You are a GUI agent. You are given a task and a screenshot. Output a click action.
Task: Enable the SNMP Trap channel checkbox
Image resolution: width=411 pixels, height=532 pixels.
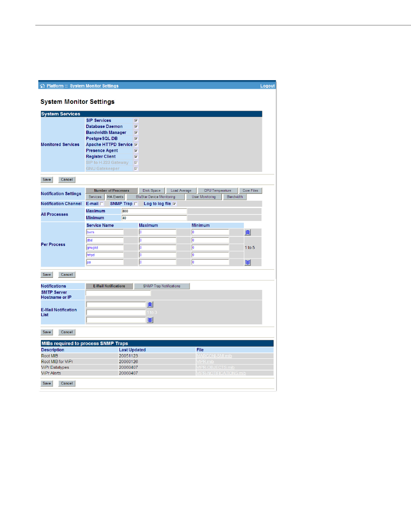(x=136, y=204)
